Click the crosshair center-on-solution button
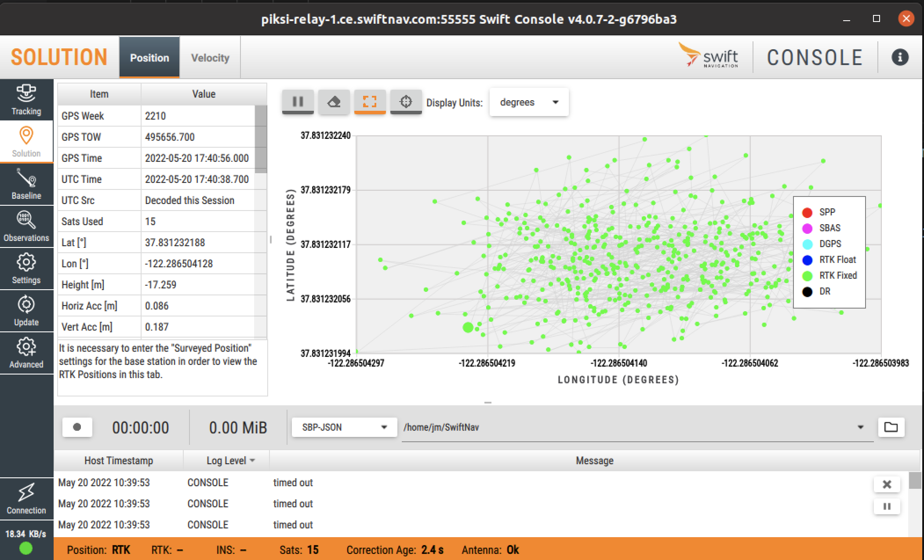Image resolution: width=924 pixels, height=560 pixels. (406, 102)
